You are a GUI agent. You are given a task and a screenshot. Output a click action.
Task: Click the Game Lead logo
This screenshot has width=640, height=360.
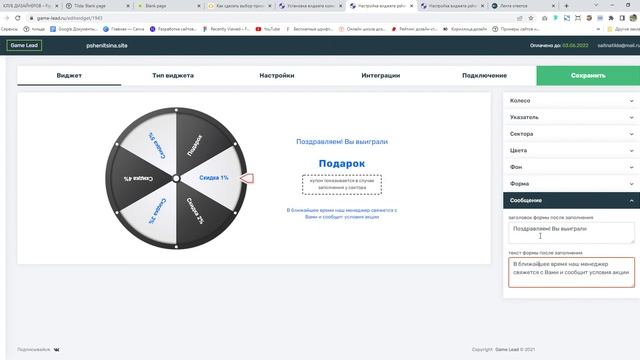coord(24,45)
